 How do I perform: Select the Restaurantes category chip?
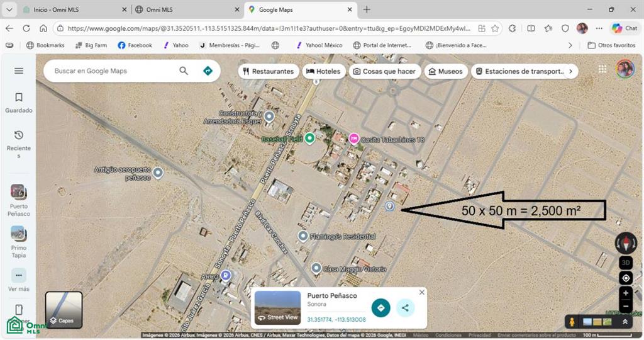click(268, 71)
